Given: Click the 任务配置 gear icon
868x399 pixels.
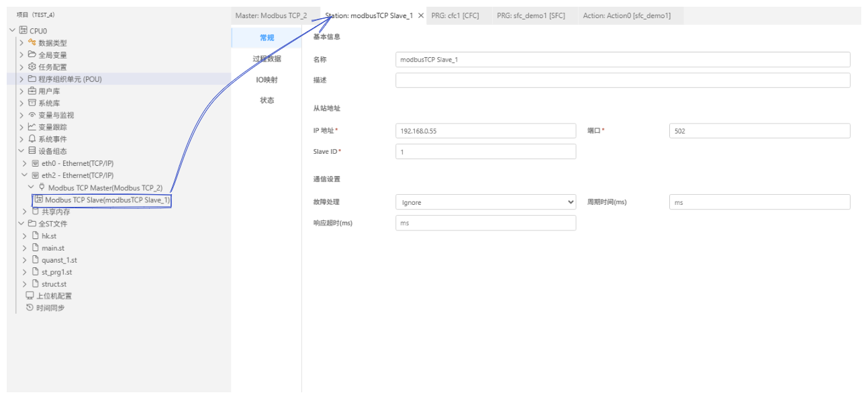Looking at the screenshot, I should (x=32, y=66).
